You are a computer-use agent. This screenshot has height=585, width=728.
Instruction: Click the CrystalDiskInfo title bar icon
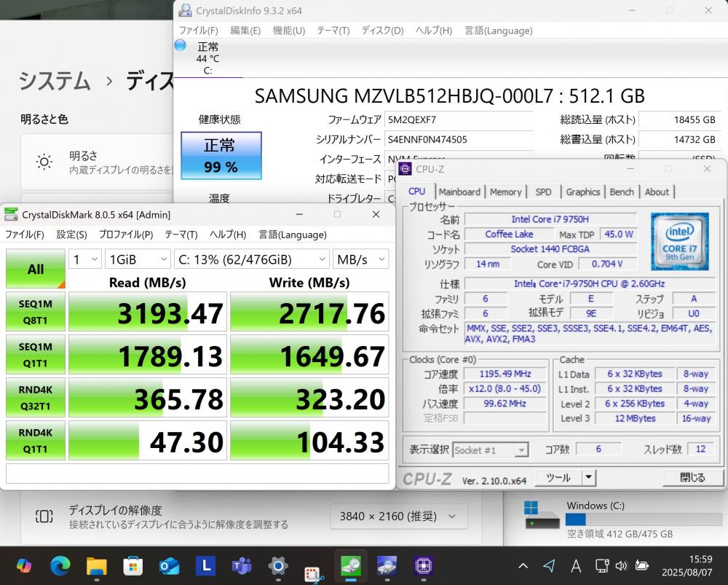185,10
